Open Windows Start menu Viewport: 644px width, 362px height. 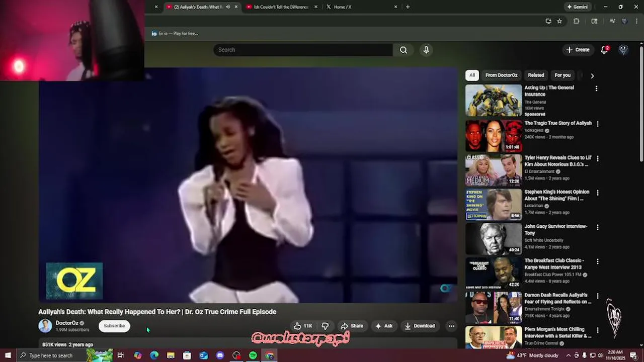click(x=8, y=355)
